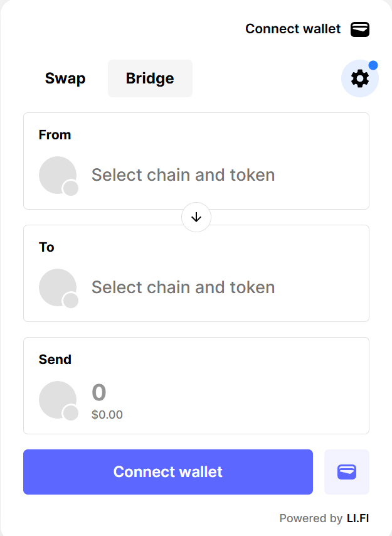Toggle the To section token selection
The width and height of the screenshot is (392, 536).
pyautogui.click(x=183, y=287)
